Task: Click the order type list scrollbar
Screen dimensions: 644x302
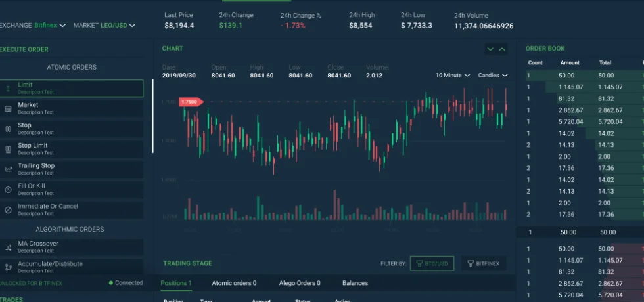Action: point(152,116)
